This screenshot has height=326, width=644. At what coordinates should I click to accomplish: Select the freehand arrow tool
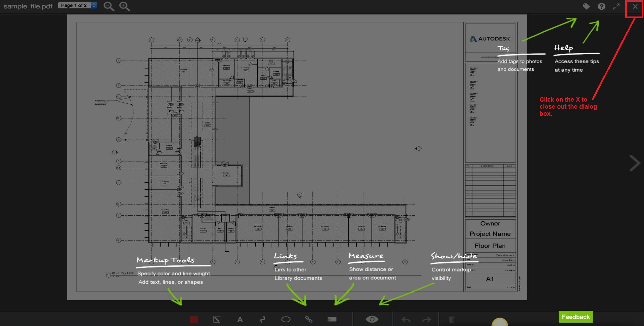click(263, 319)
